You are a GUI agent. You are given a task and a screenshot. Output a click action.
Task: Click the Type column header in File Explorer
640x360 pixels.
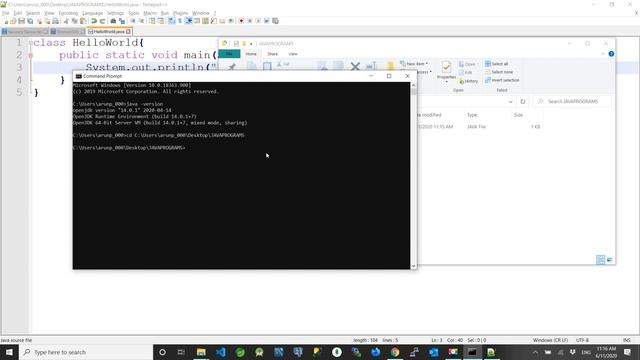tap(472, 115)
